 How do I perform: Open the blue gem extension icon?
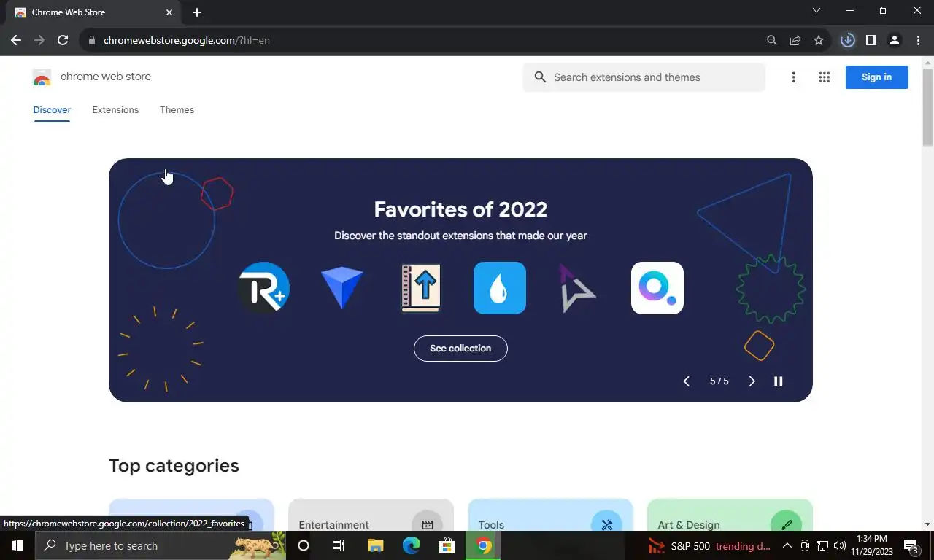point(342,288)
